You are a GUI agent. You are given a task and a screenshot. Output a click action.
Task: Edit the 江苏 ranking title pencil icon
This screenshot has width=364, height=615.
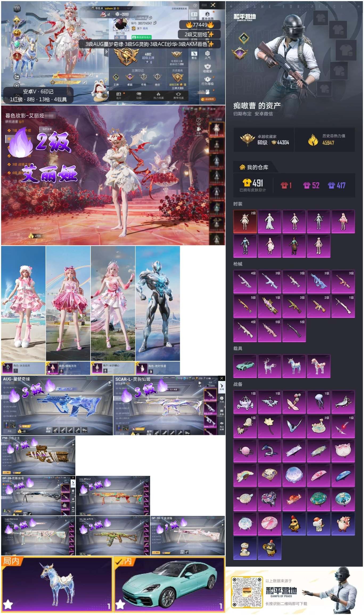[x=91, y=75]
